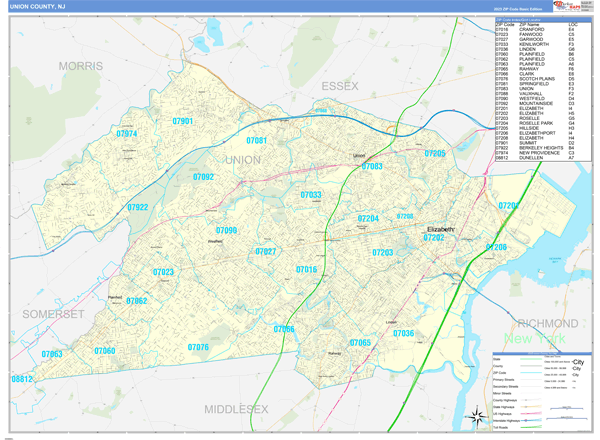
Task: Click the MIDDLESEX county label
Action: (238, 409)
